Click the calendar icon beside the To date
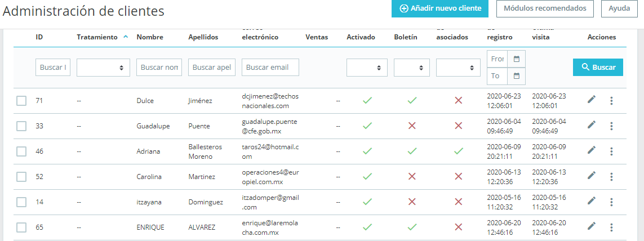 [x=516, y=76]
